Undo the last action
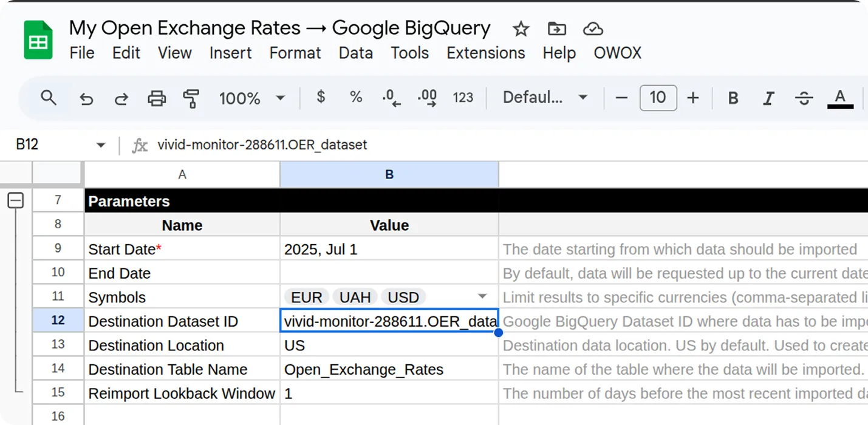The width and height of the screenshot is (868, 425). coord(87,98)
